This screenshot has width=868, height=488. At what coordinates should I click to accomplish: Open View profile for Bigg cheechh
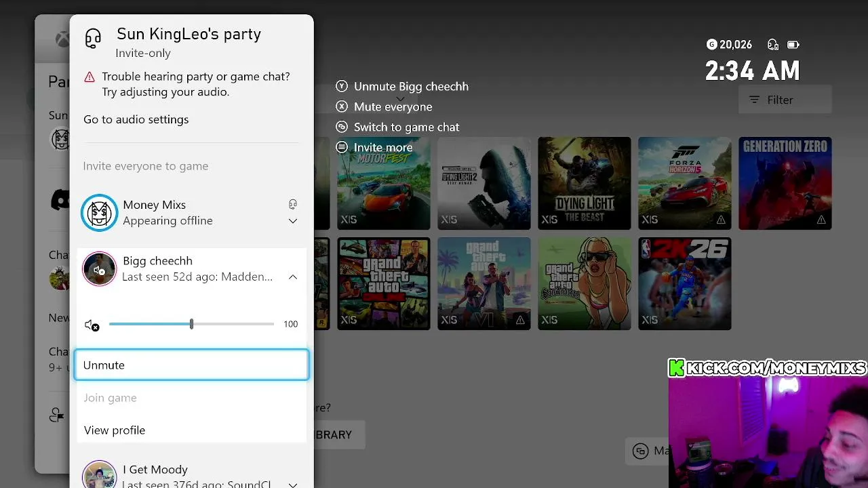(115, 430)
